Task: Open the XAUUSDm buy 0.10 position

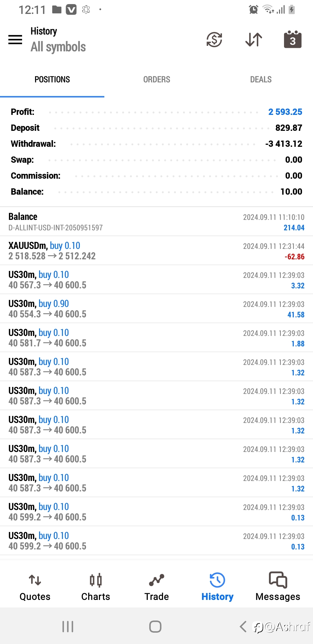Action: [x=156, y=251]
